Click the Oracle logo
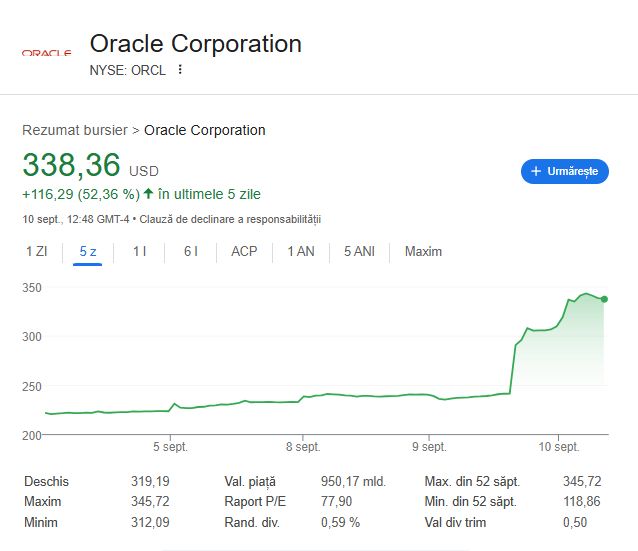The image size is (638, 551). click(x=46, y=53)
